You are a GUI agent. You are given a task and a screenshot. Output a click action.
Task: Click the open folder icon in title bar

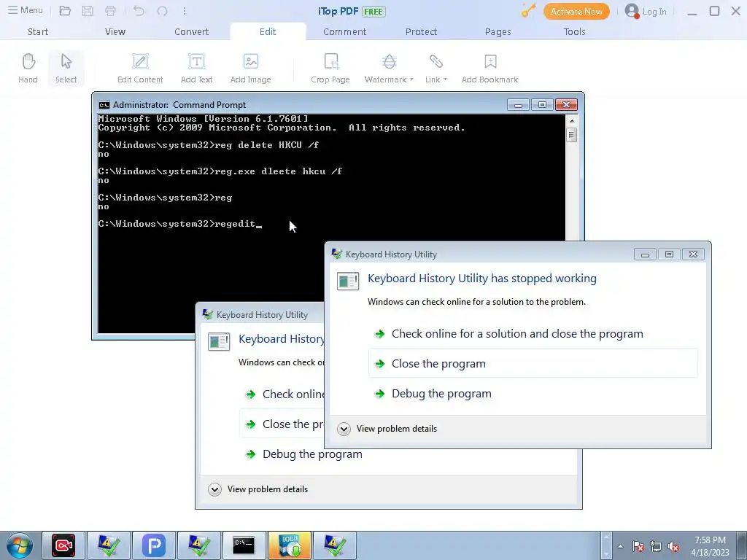coord(65,11)
